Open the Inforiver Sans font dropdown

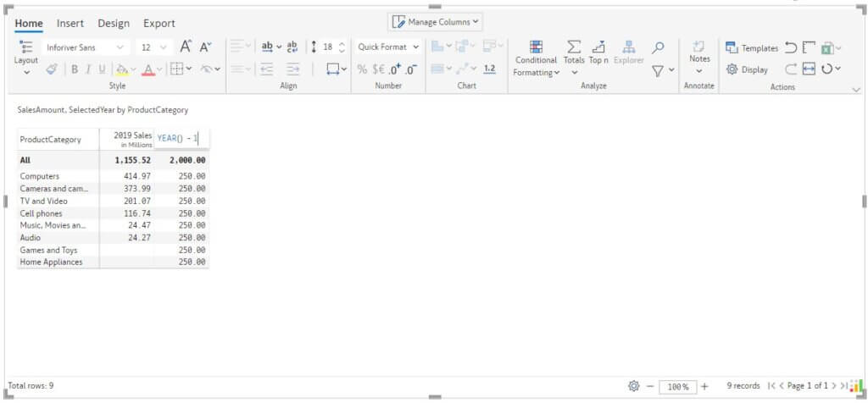tap(85, 47)
